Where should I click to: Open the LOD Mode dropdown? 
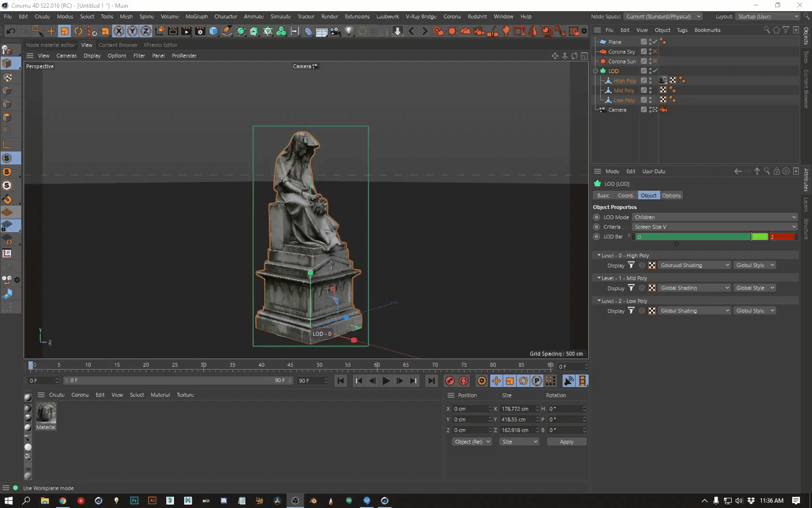[x=715, y=217]
